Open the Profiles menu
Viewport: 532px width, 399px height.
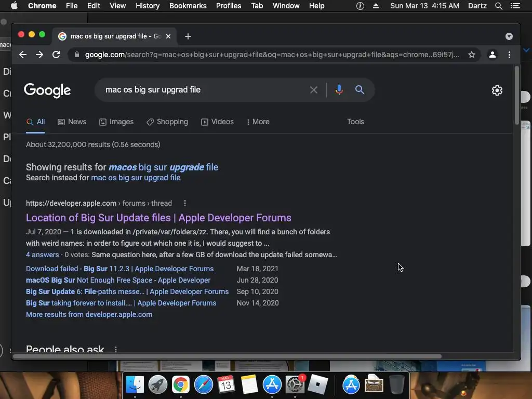pos(229,6)
